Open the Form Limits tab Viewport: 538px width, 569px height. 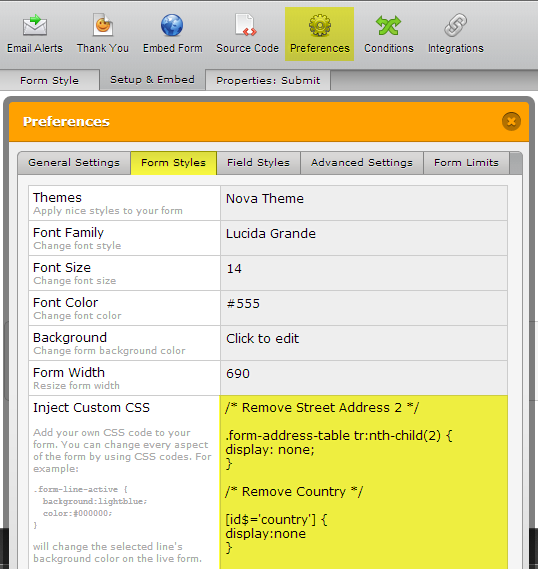click(x=466, y=163)
